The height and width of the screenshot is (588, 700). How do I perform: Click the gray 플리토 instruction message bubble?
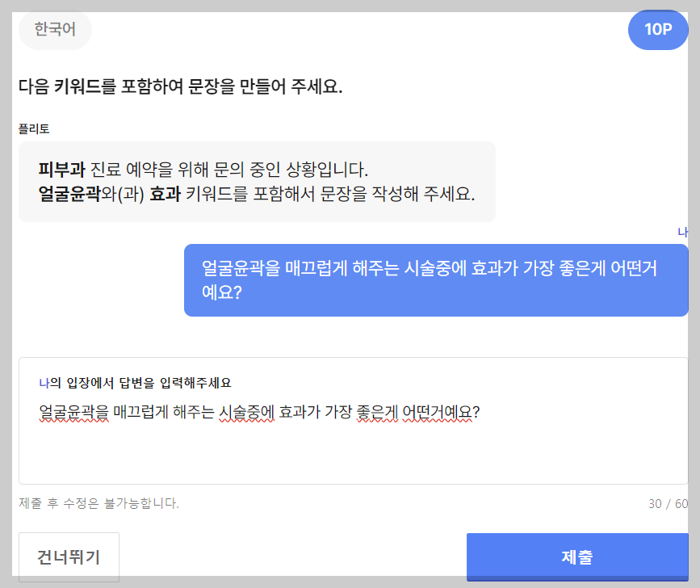coord(257,182)
